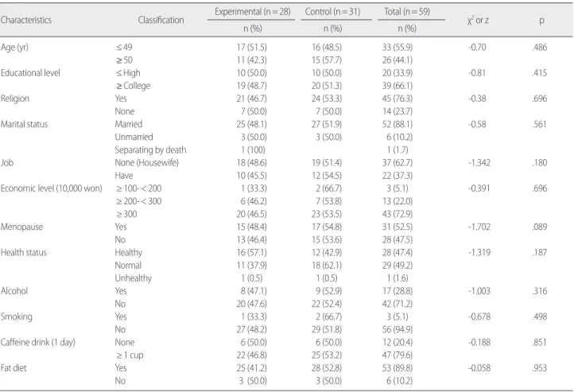Click total value '37 (62.7)'

pyautogui.click(x=398, y=162)
